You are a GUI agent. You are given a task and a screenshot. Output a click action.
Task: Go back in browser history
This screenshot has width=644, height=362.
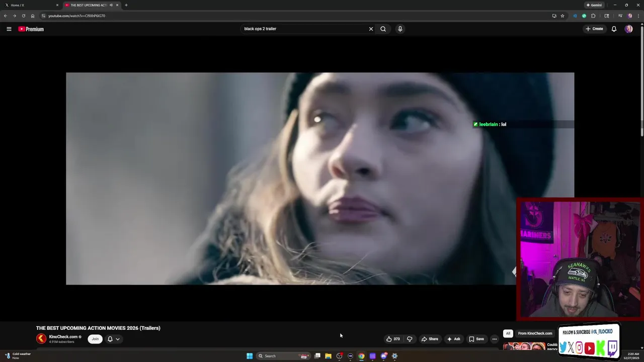6,16
